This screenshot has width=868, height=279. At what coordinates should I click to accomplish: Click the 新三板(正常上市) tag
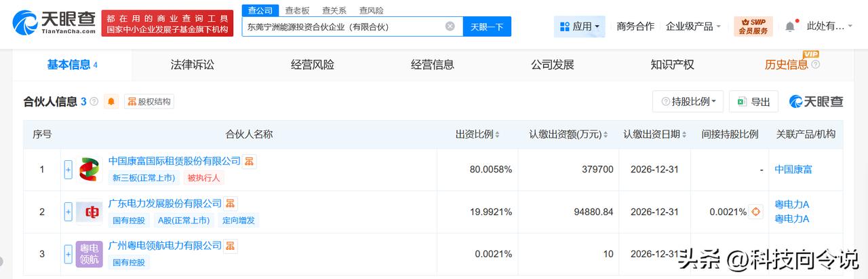click(x=144, y=178)
